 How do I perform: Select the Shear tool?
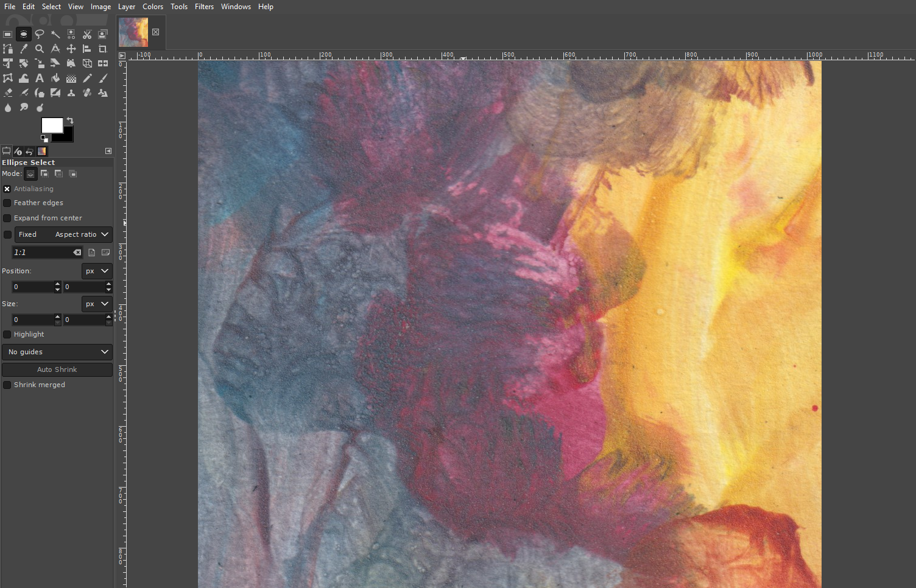pyautogui.click(x=55, y=63)
